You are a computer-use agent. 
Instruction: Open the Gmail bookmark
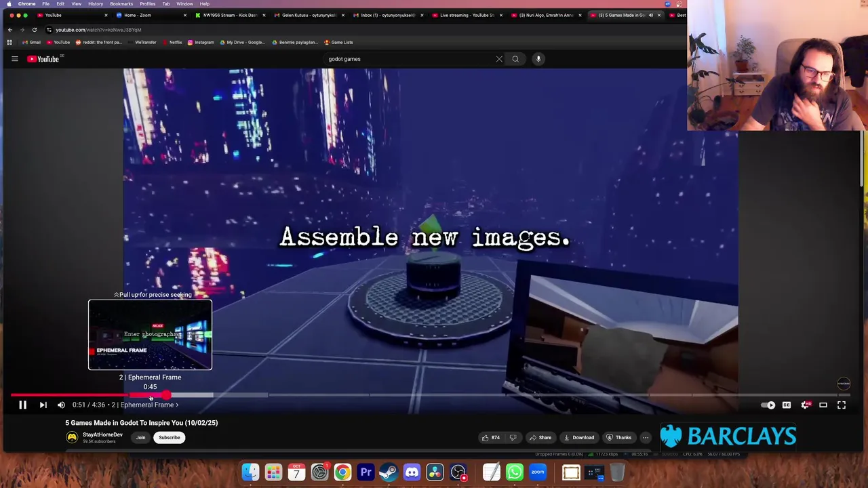click(x=31, y=42)
